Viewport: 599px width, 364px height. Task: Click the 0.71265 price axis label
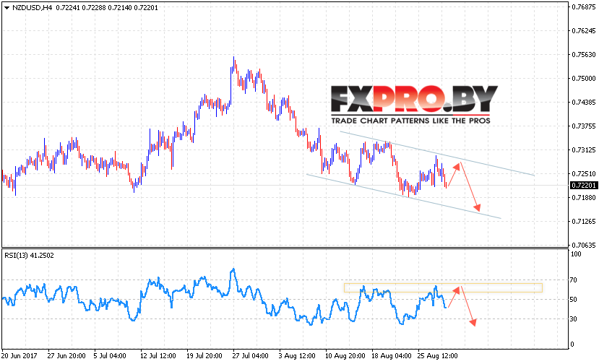(x=584, y=222)
